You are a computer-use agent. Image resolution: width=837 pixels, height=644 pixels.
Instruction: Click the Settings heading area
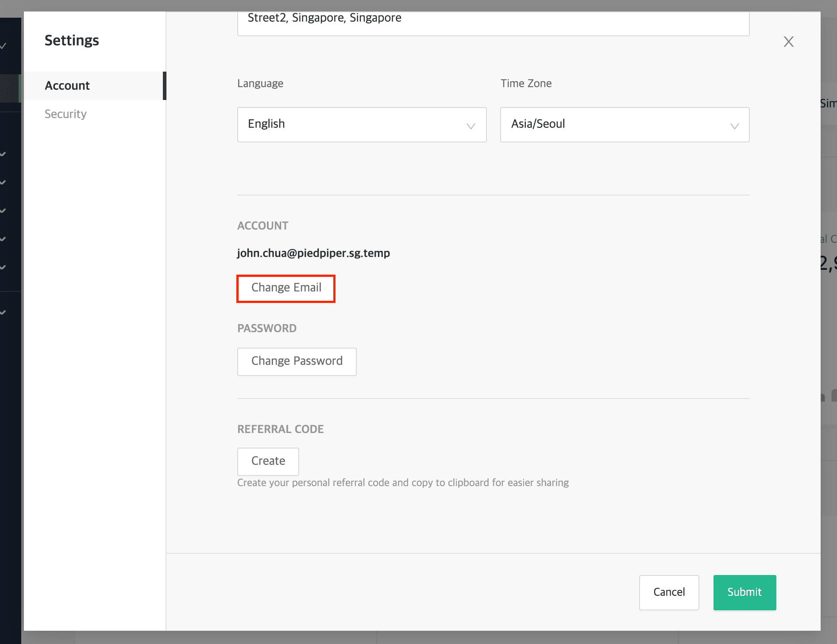[x=72, y=40]
